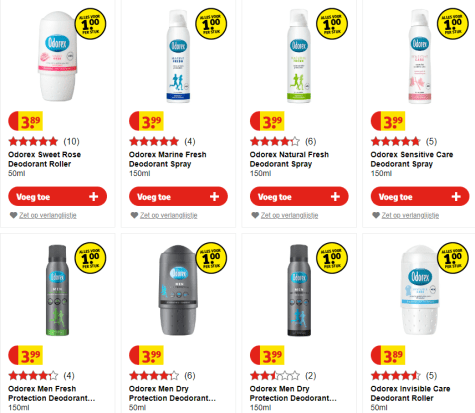This screenshot has height=413, width=475.
Task: Click the 1.00 promo badge on Marine Fresh Spray
Action: click(211, 24)
